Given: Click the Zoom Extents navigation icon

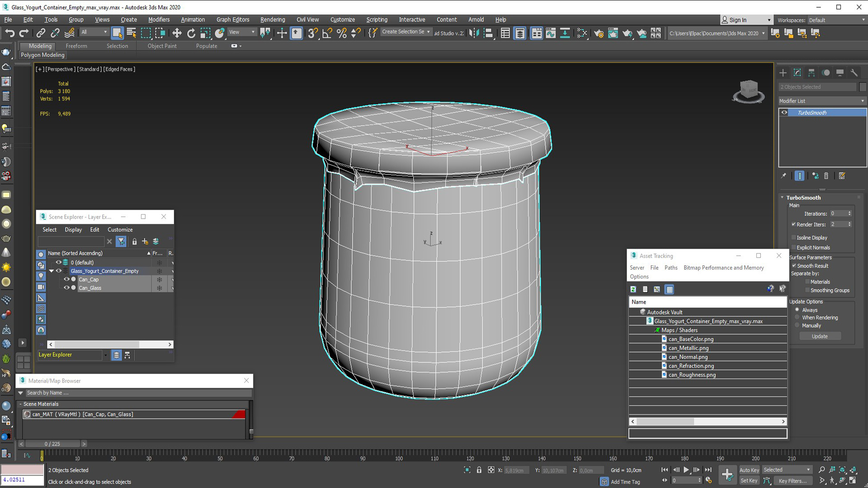Looking at the screenshot, I should tap(842, 470).
